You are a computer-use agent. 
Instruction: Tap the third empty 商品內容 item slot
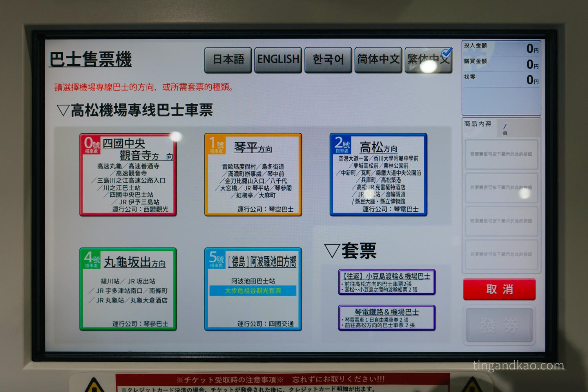[501, 221]
